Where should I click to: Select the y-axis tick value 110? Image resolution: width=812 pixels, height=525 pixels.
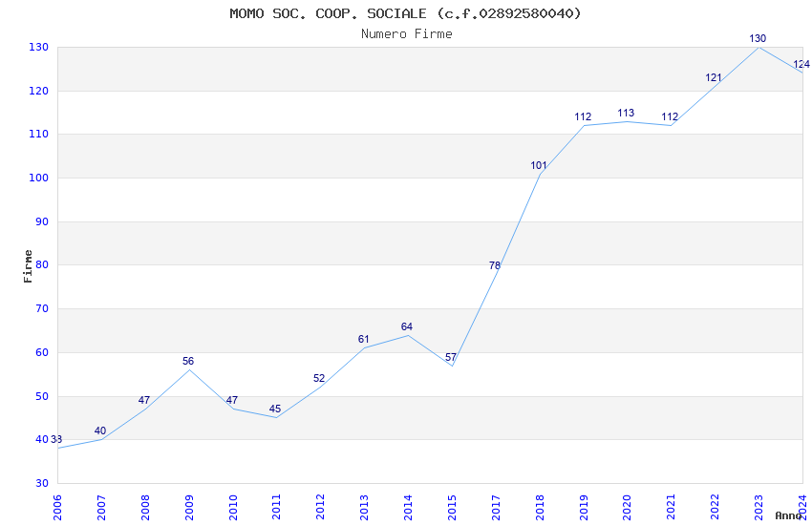(39, 134)
